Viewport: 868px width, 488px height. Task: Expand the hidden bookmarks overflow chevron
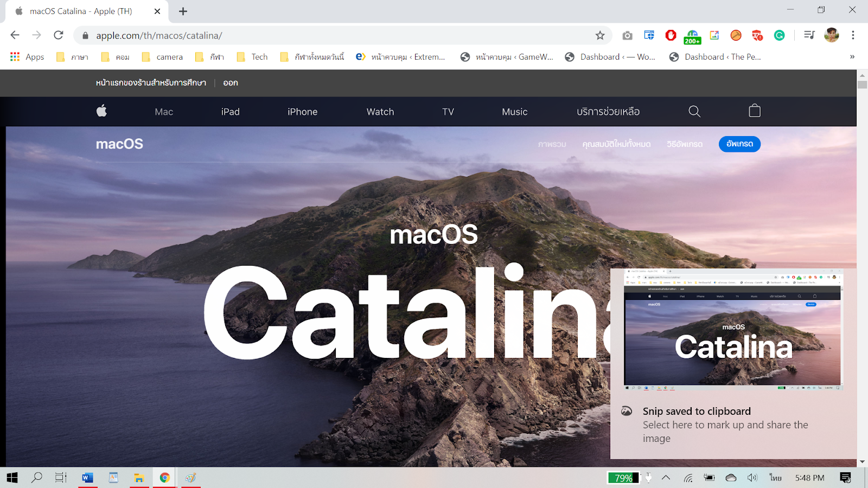coord(852,57)
